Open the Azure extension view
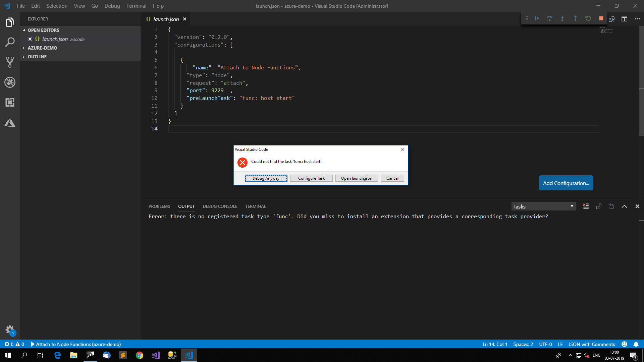 click(10, 123)
